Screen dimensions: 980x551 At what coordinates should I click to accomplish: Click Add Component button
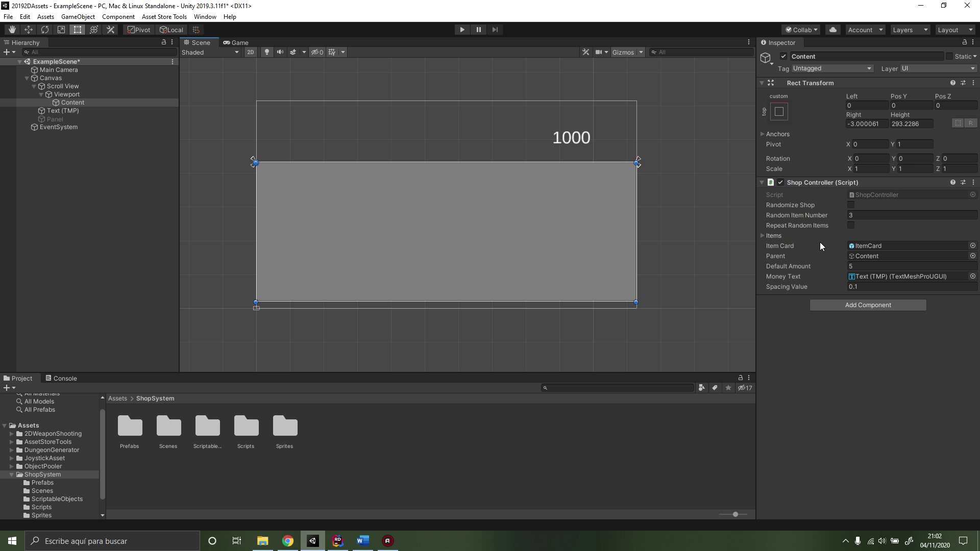pyautogui.click(x=868, y=305)
